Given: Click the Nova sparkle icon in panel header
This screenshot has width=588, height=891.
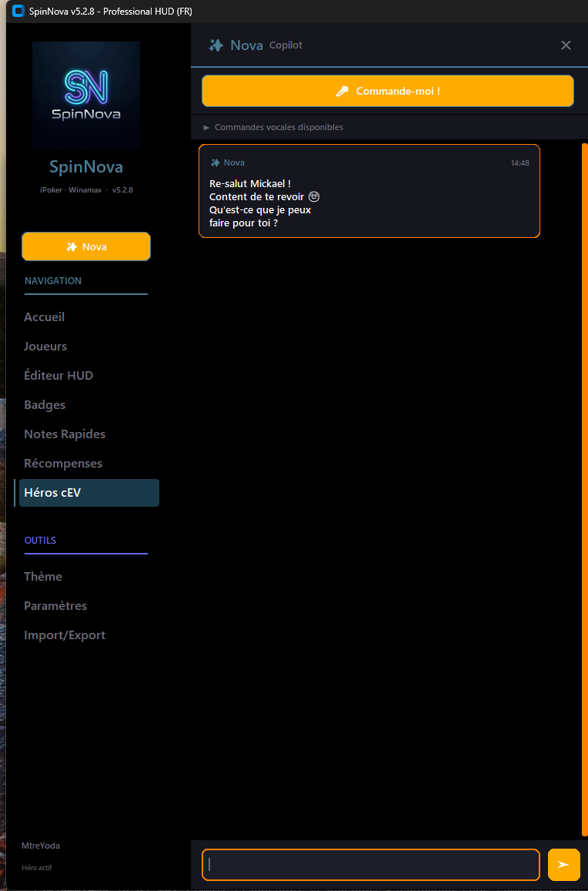Looking at the screenshot, I should pos(216,45).
